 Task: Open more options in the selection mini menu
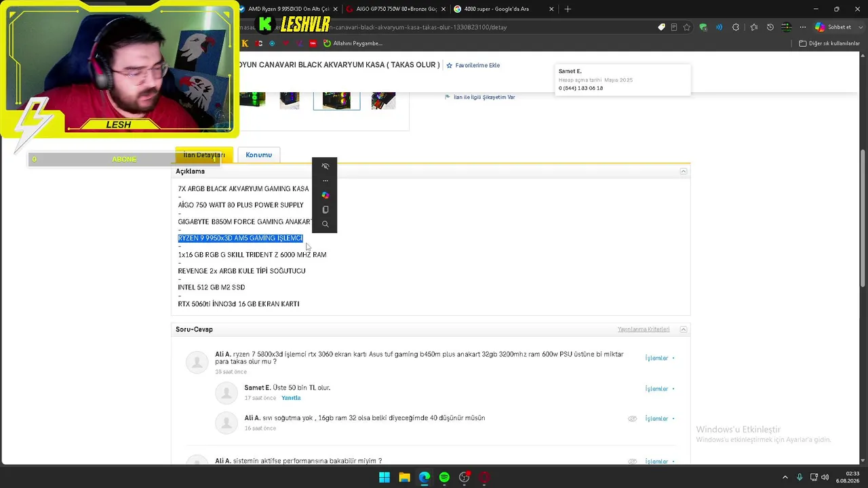tap(325, 181)
